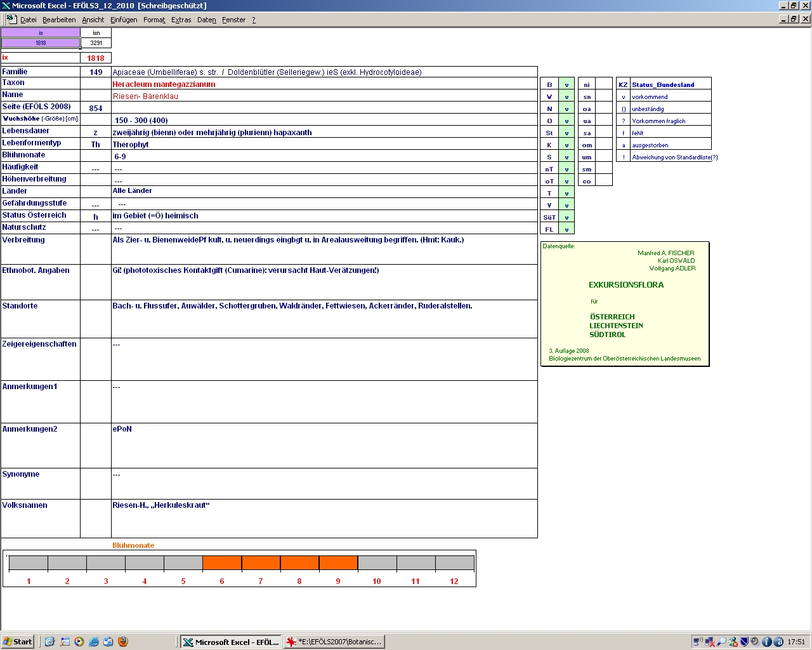Switch to Microsoft Excel taskbar button

click(230, 642)
